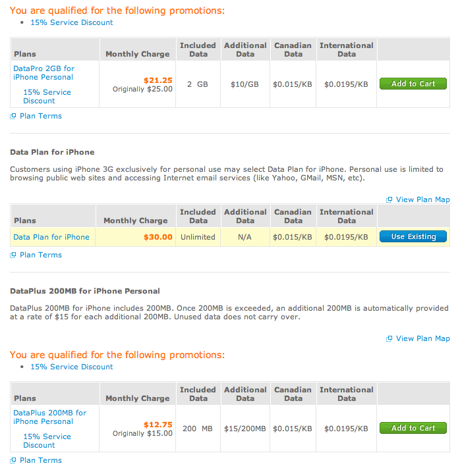Expand the Plan Terms text link below the Data Plan for iPhone table
Screen dimensions: 460x476
(41, 255)
